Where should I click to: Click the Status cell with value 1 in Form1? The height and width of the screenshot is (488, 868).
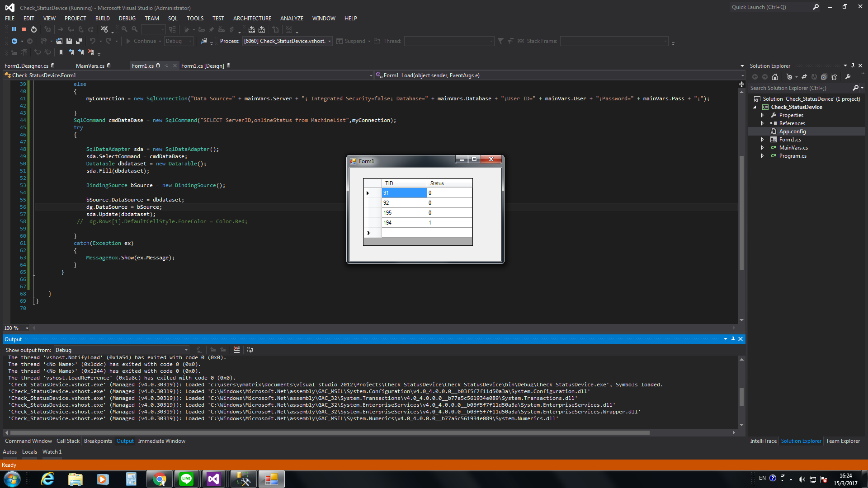point(449,223)
